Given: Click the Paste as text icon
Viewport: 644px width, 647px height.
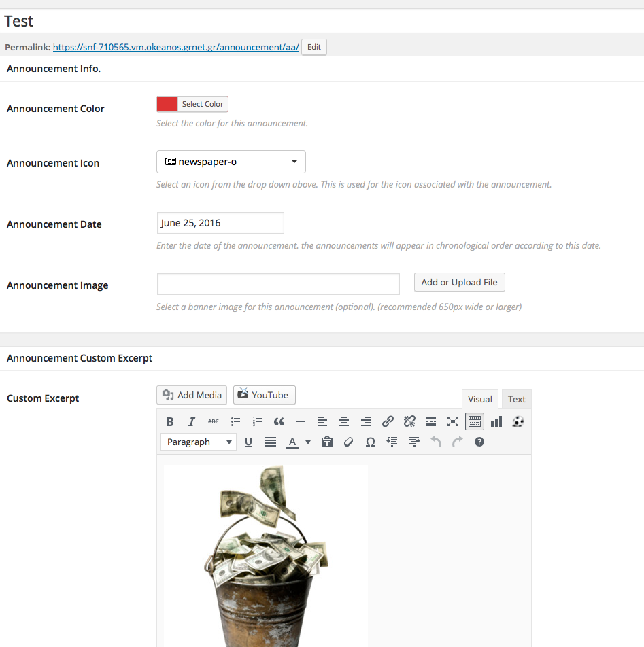Looking at the screenshot, I should click(x=327, y=442).
